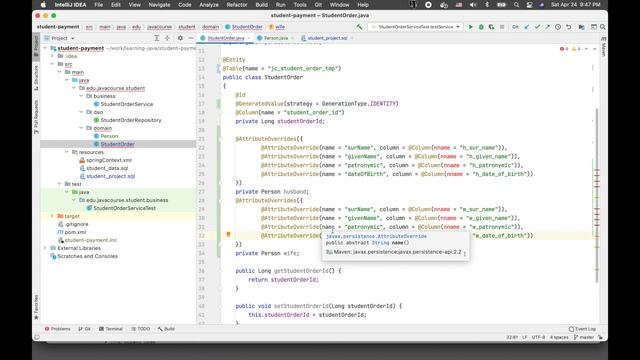Open TODO tool window
640x360 pixels.
141,329
